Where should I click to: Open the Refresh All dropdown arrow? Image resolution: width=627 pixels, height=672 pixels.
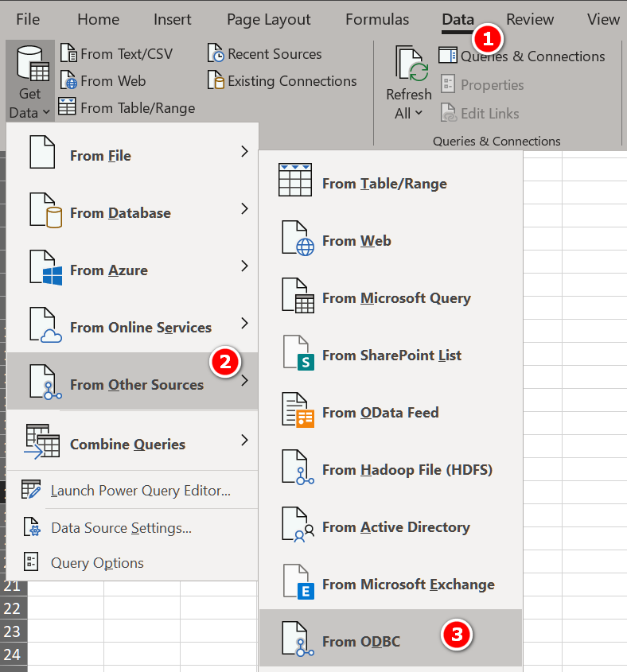419,113
